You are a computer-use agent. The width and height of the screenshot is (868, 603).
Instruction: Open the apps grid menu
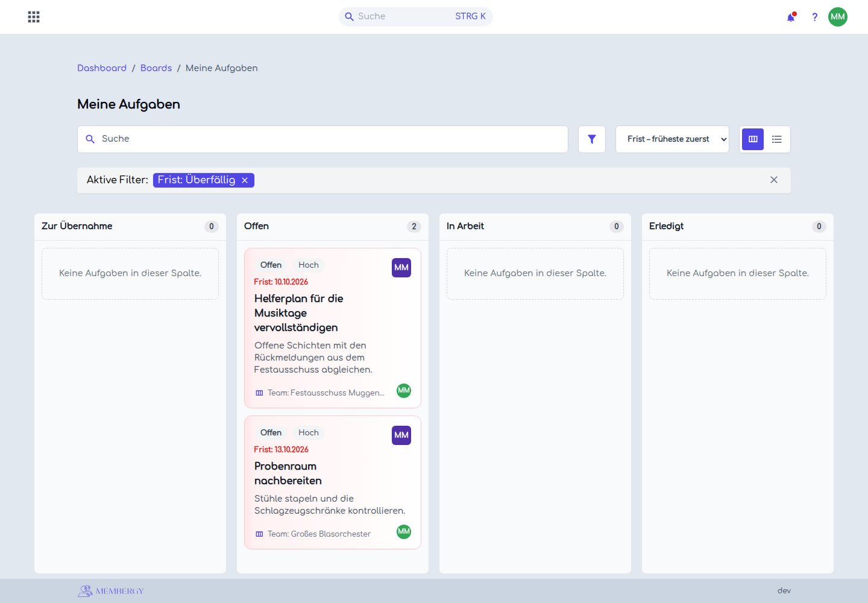[34, 17]
